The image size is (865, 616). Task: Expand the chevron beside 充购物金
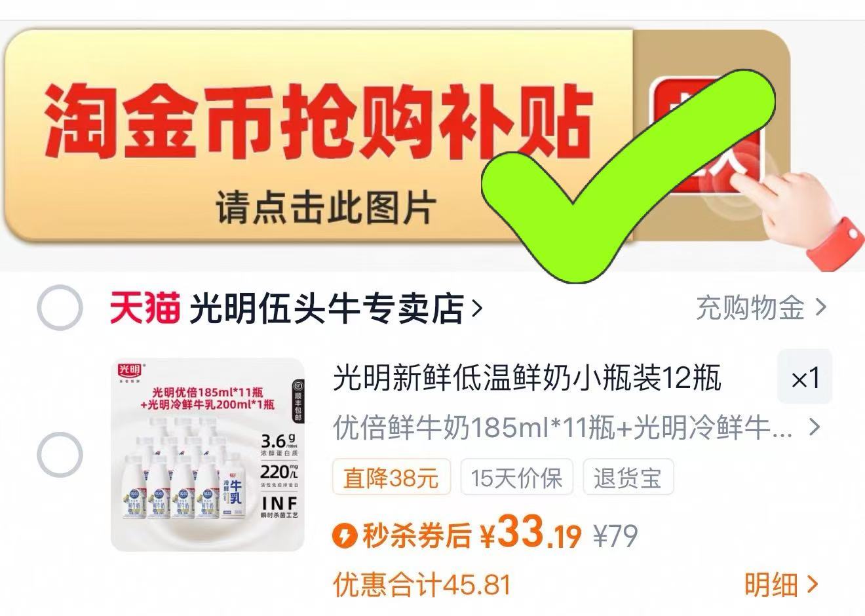pos(820,307)
